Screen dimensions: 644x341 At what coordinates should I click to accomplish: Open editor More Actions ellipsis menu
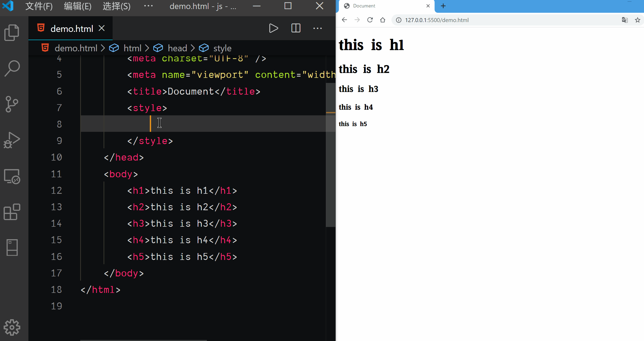pyautogui.click(x=317, y=28)
